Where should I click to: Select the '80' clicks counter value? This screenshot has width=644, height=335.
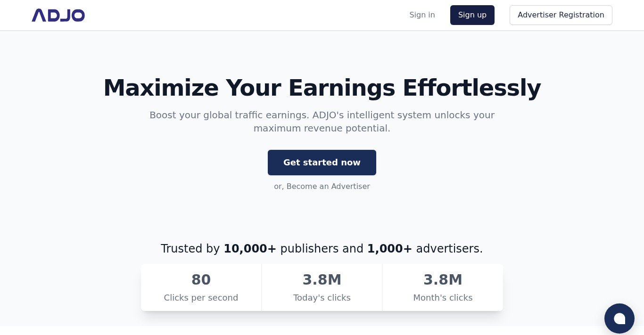click(x=201, y=279)
